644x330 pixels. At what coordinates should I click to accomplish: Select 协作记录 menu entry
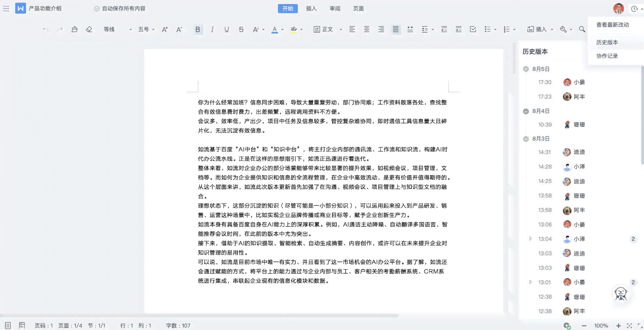click(607, 56)
